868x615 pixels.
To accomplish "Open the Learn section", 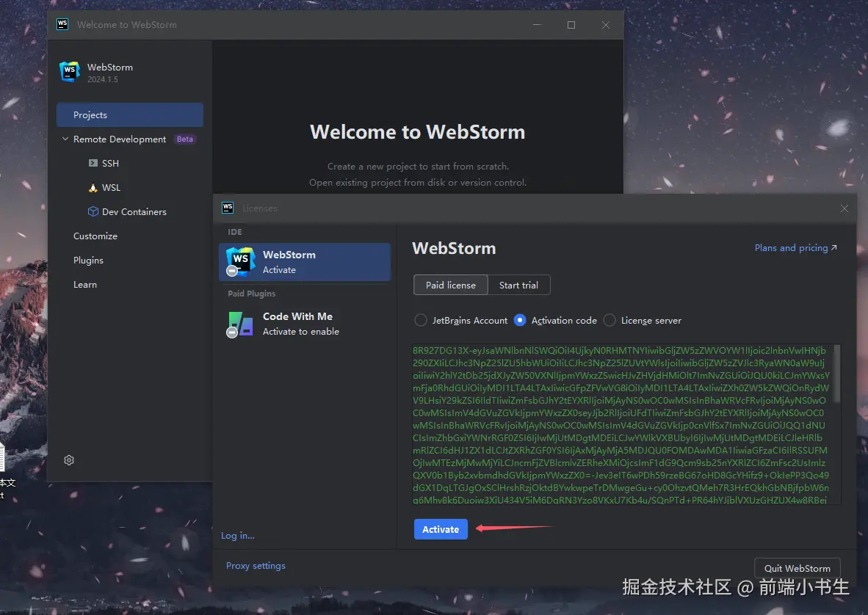I will [85, 284].
